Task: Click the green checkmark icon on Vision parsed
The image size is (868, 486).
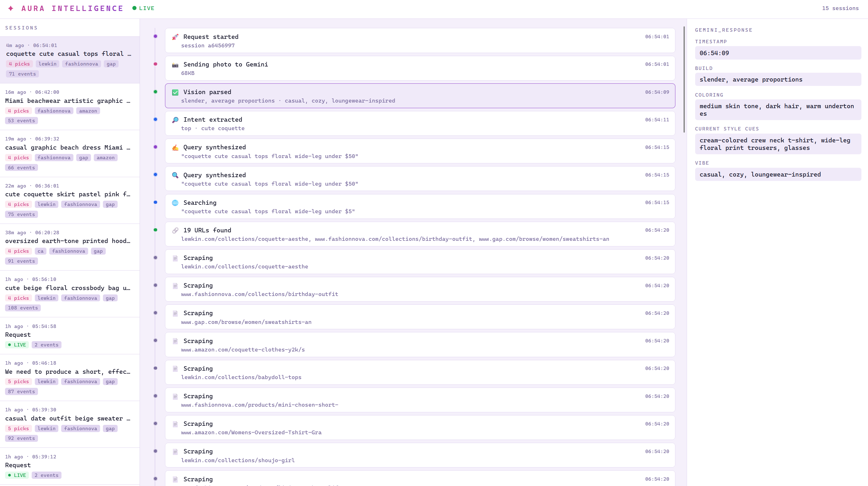Action: pyautogui.click(x=175, y=92)
